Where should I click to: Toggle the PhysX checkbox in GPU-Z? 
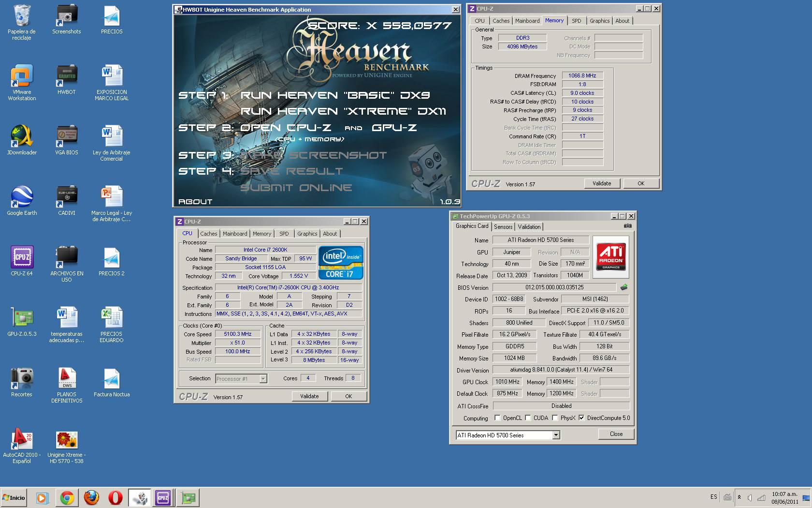tap(555, 418)
